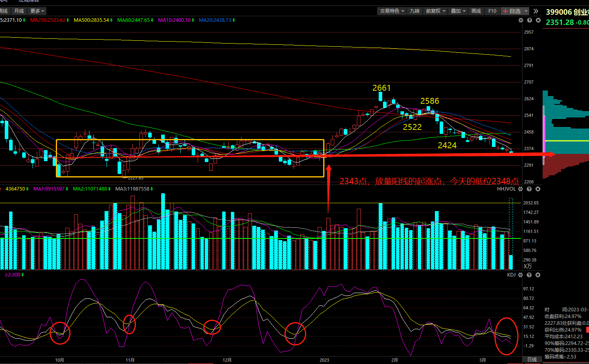
Task: Open the 叠加 overlay dropdown
Action: pyautogui.click(x=458, y=11)
